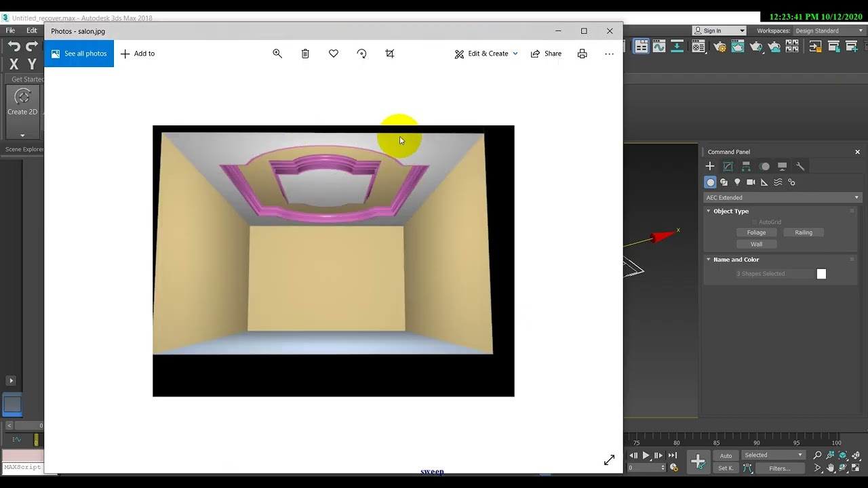Enter fullscreen with the diagonal arrows icon
Viewport: 868px width, 488px height.
(x=609, y=460)
